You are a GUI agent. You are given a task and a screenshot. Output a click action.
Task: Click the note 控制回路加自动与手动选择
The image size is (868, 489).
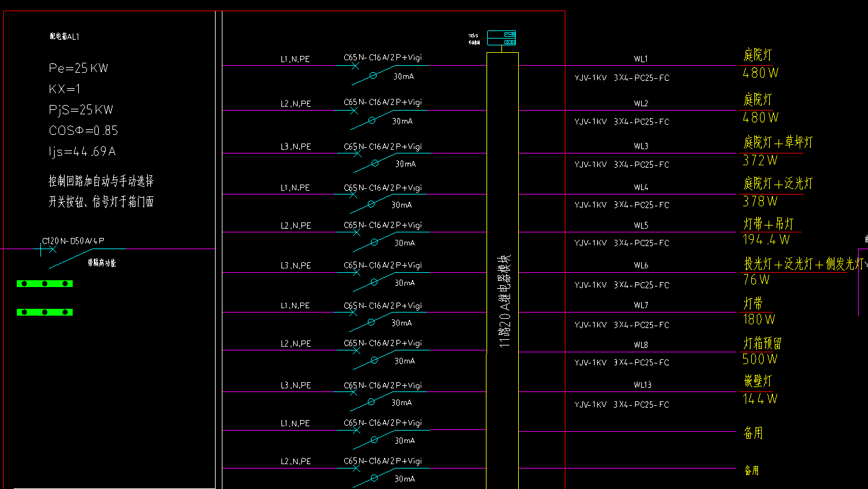(x=101, y=181)
